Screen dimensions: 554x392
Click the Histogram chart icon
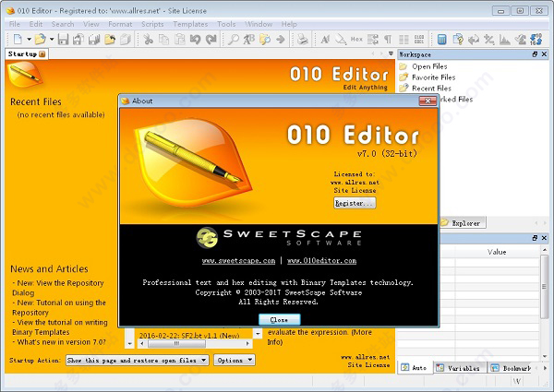tap(504, 39)
